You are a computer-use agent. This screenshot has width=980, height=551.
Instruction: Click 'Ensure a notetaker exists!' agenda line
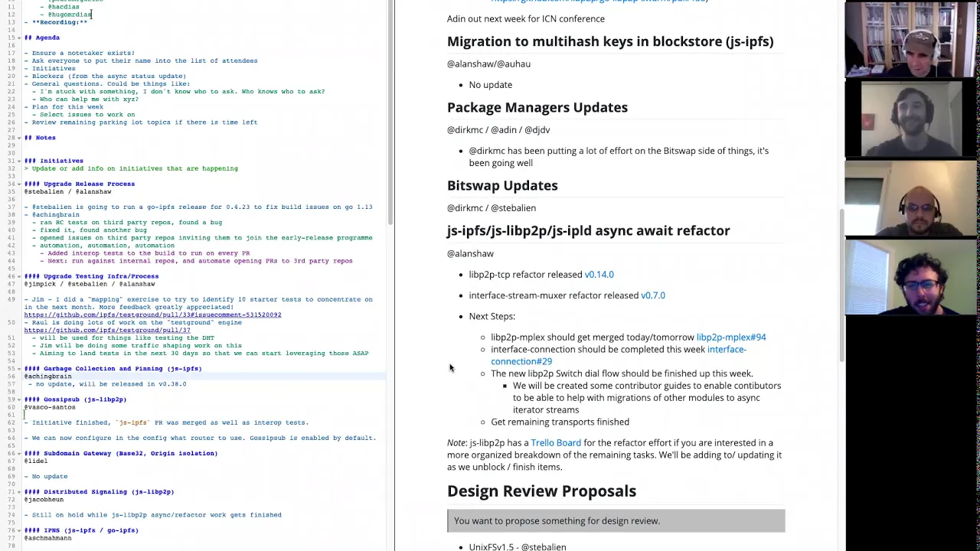coord(80,53)
